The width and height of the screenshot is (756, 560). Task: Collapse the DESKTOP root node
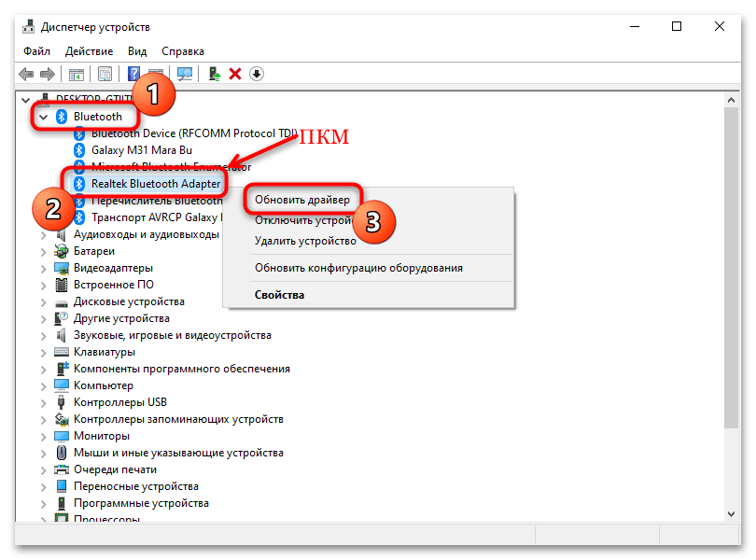(25, 100)
